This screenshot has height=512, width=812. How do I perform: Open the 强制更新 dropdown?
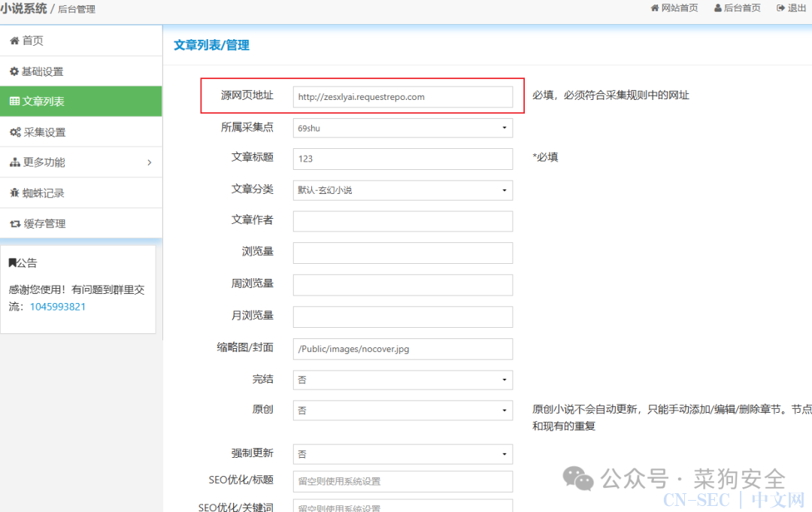pos(403,454)
